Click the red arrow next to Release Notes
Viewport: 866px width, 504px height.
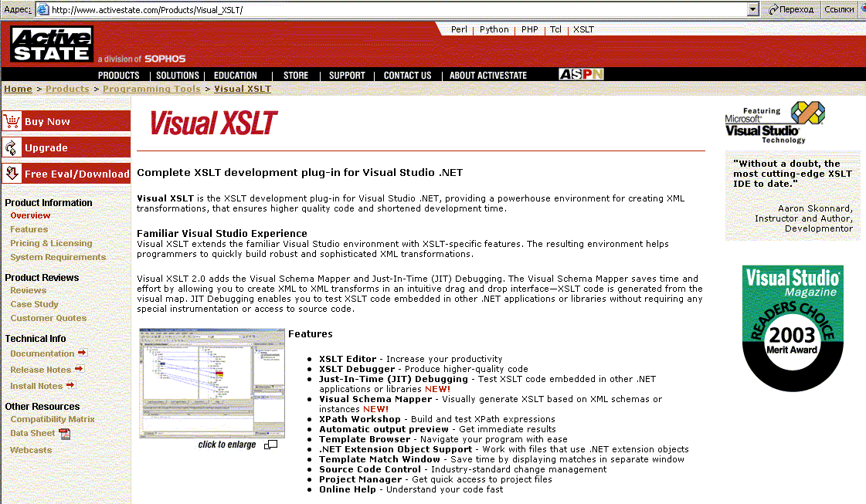tap(79, 368)
